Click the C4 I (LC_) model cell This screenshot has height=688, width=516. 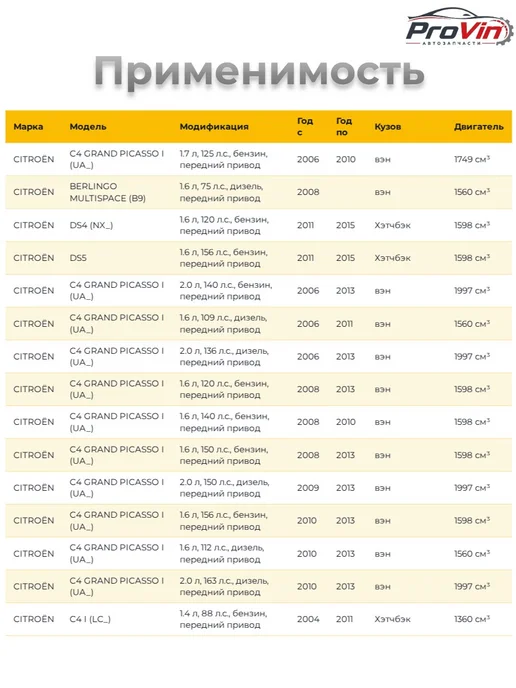[90, 619]
